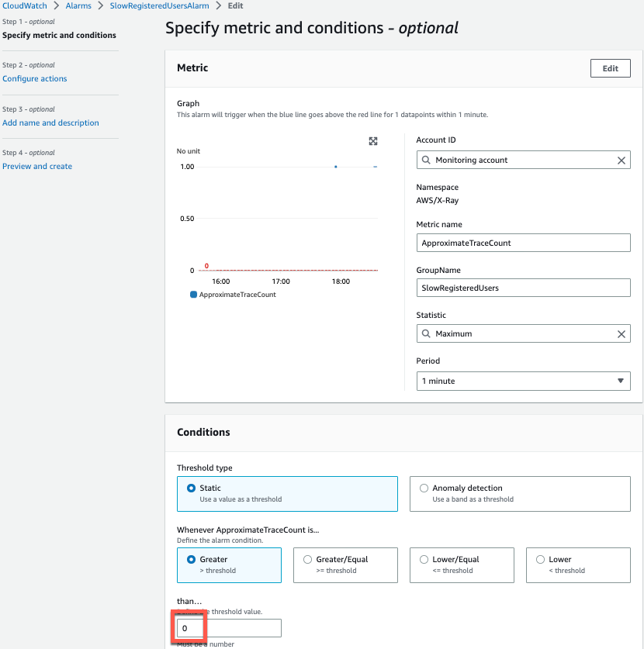Choose the Greater/Equal condition
This screenshot has width=644, height=649.
[x=345, y=565]
